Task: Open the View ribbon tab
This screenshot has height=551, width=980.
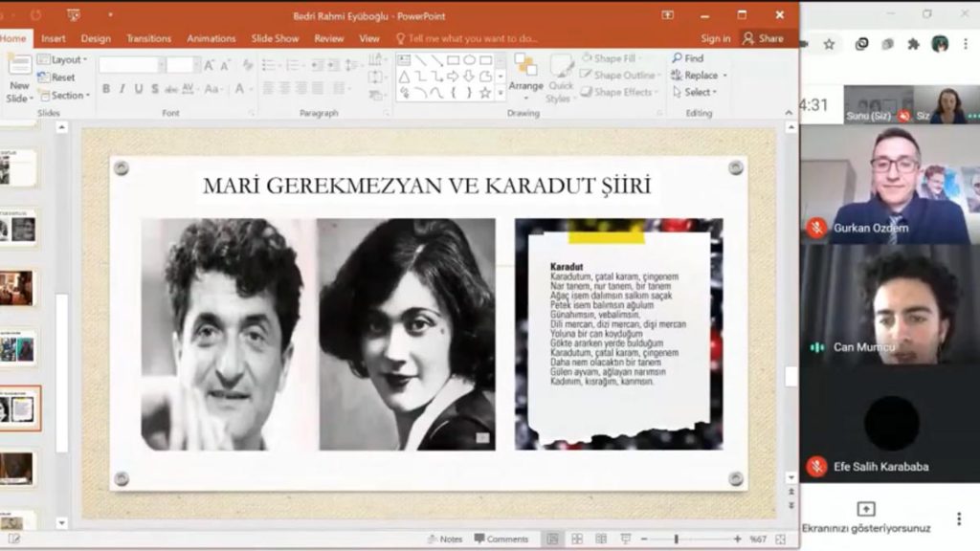Action: [x=368, y=38]
